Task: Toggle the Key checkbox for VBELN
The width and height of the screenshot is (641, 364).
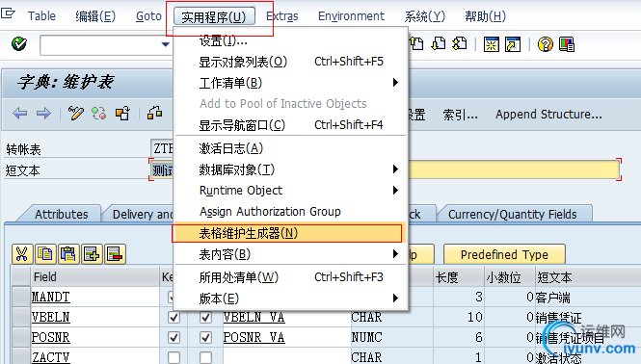Action: (x=174, y=318)
